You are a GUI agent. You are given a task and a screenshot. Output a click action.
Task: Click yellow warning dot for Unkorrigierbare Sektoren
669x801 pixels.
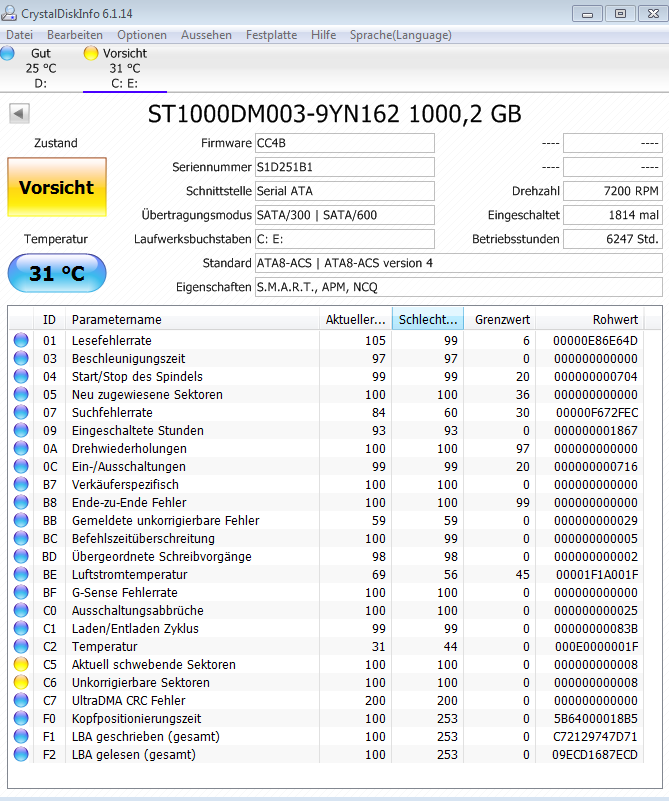(x=21, y=682)
